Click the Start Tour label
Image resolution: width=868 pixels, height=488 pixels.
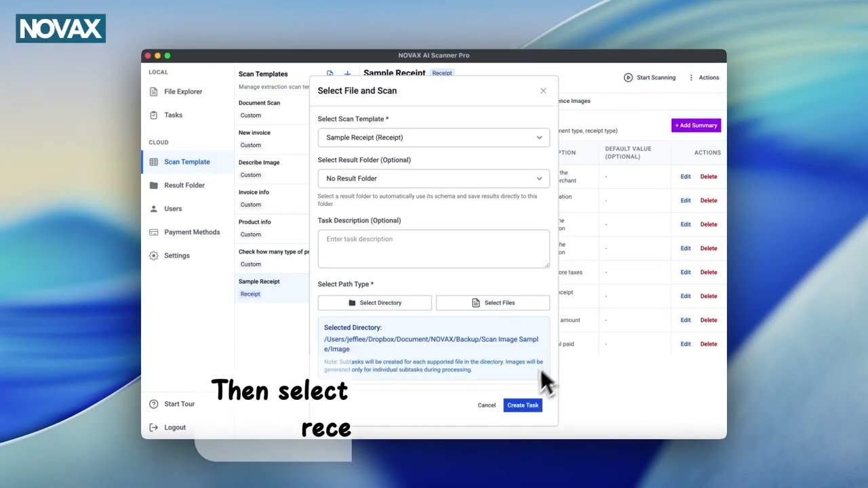(179, 404)
